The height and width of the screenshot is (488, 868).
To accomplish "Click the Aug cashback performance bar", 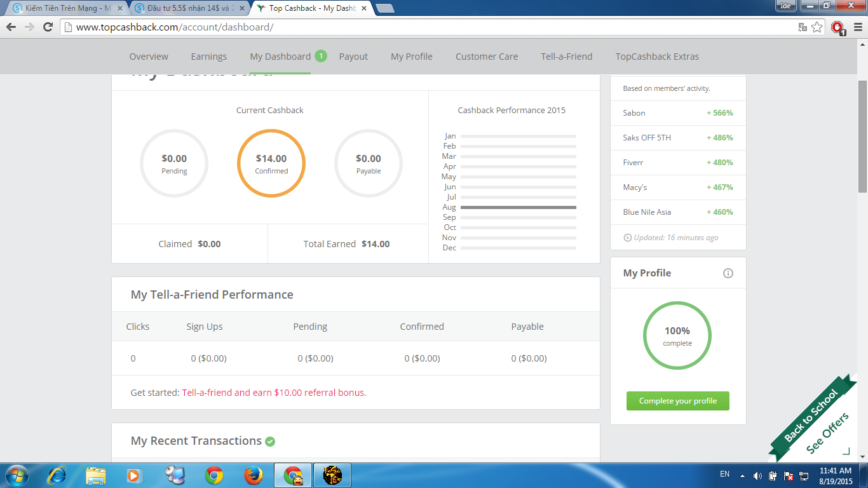I will pyautogui.click(x=519, y=207).
